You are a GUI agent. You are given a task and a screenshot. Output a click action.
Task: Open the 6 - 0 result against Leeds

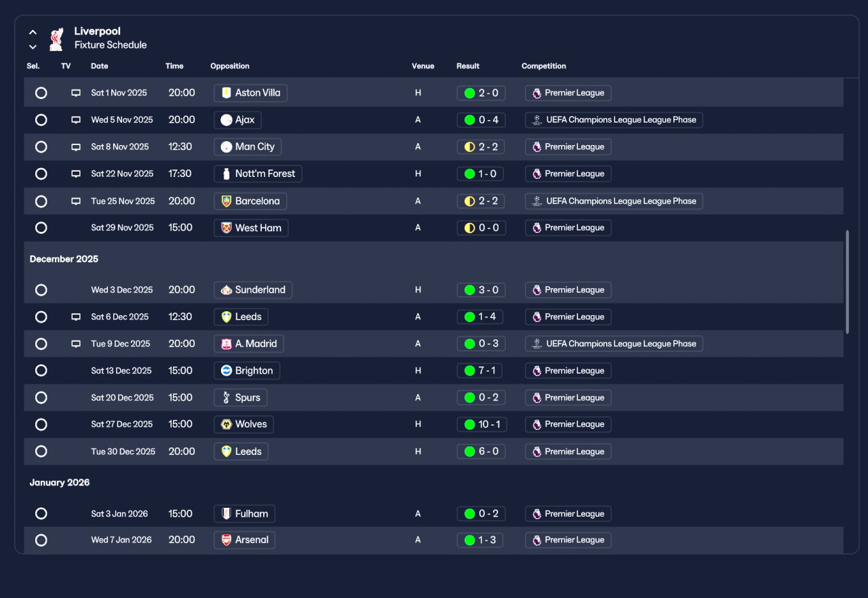click(x=481, y=452)
